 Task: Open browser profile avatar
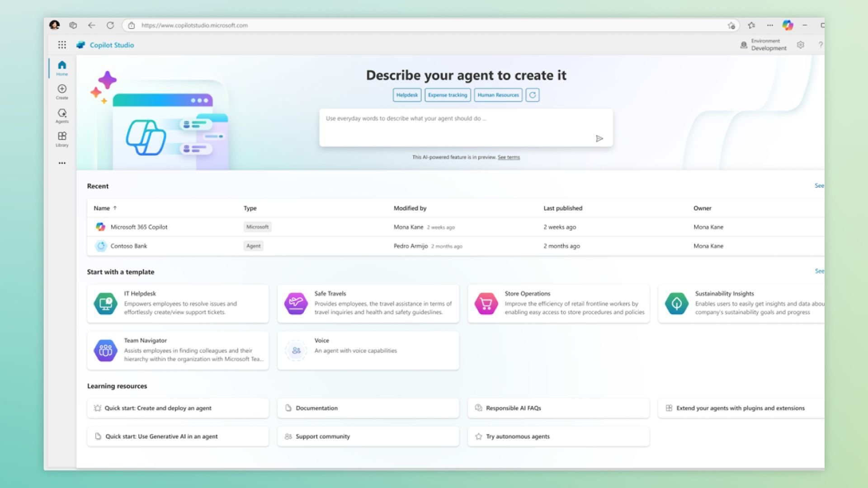tap(54, 25)
